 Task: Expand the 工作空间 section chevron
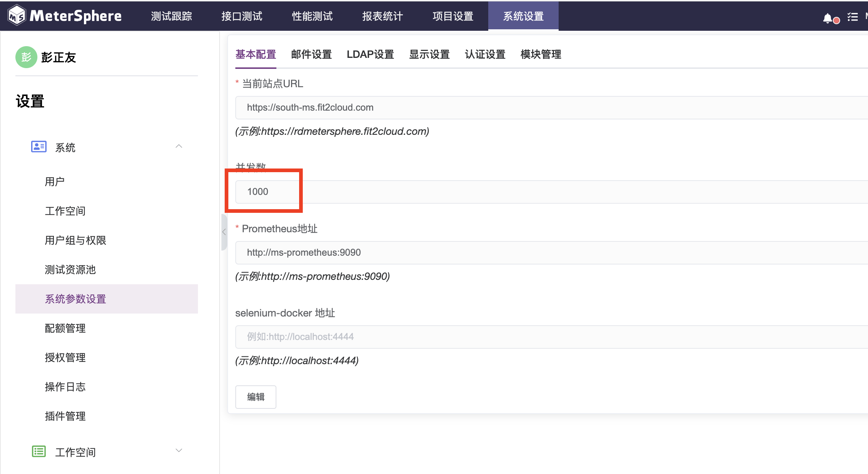pos(179,450)
